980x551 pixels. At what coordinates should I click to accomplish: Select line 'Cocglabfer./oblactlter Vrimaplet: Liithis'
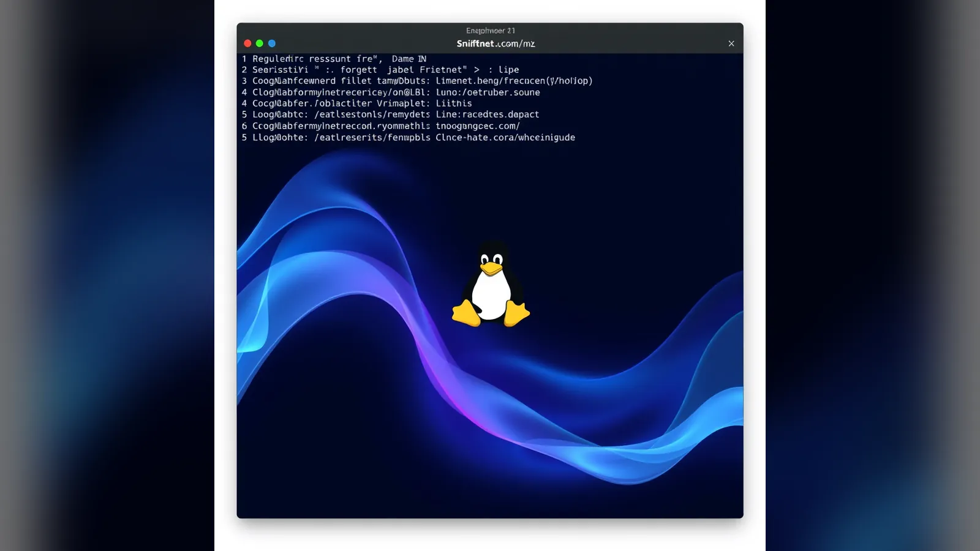coord(356,103)
